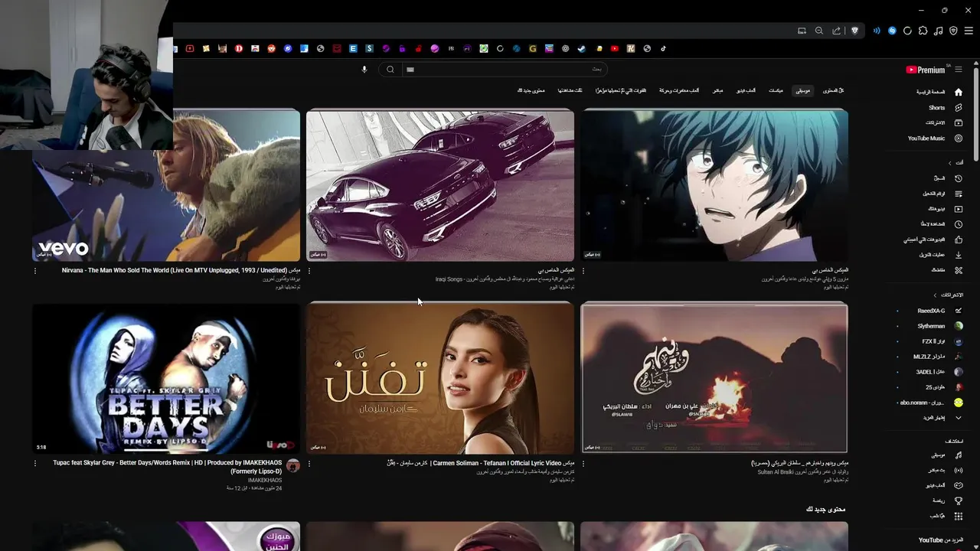Play the black cars mix thumbnail
The image size is (980, 551).
pos(440,185)
